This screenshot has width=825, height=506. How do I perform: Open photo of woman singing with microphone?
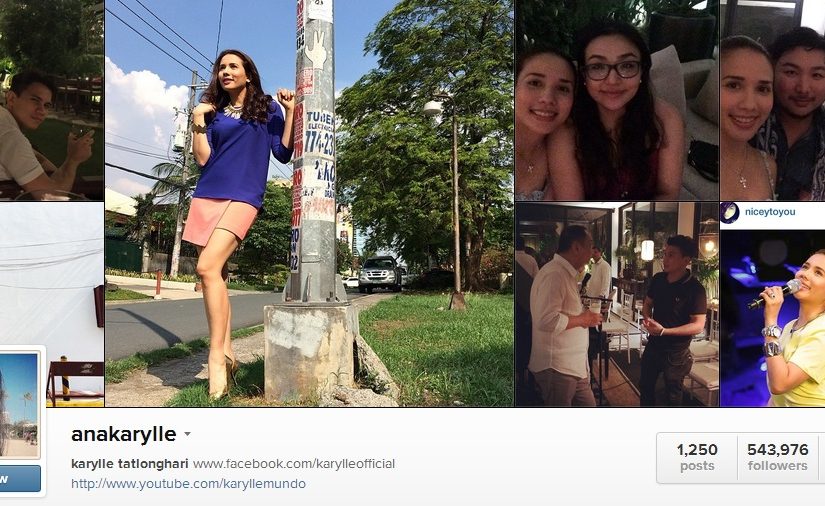coord(772,318)
